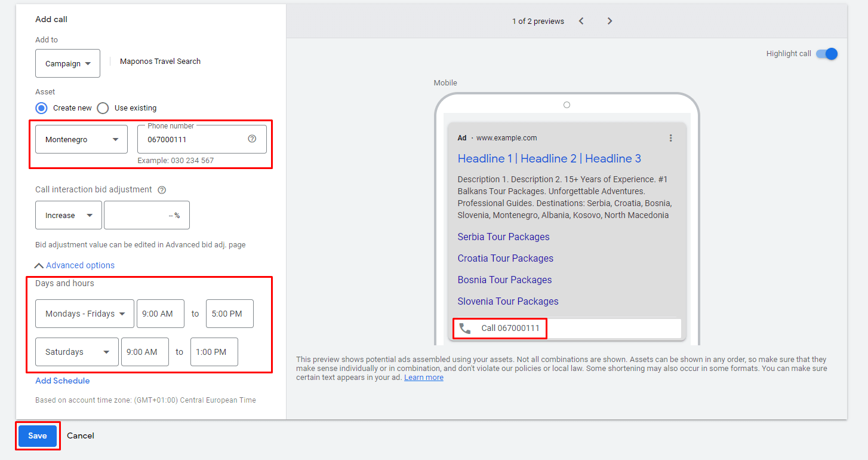Click the '1 of 2 previews' text
Image resolution: width=868 pixels, height=460 pixels.
[538, 21]
